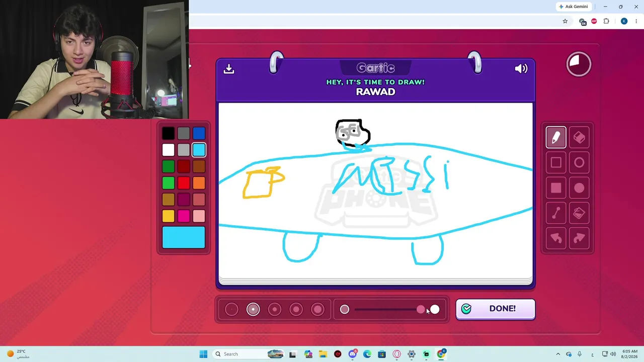Pick the brown color swatch
This screenshot has height=362, width=644.
[199, 166]
